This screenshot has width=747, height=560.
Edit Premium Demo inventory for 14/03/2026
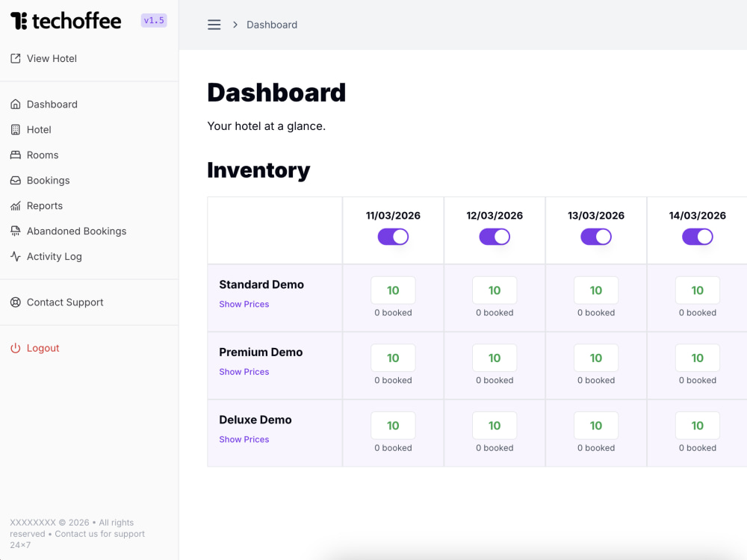pos(698,358)
